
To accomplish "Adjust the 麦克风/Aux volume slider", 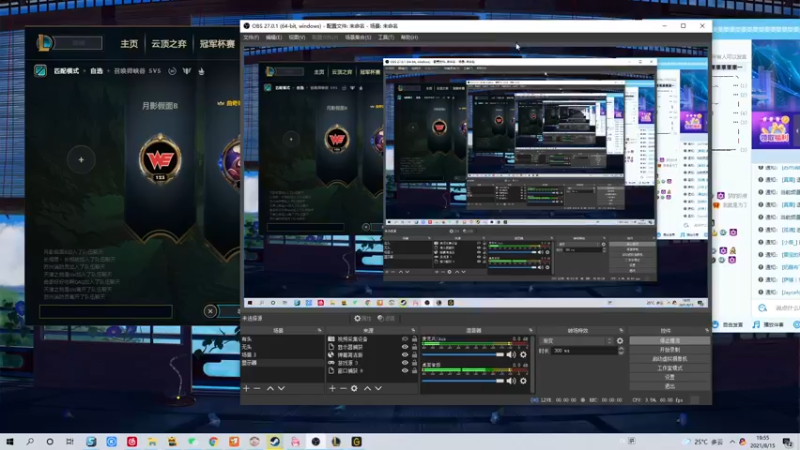I will coord(462,355).
